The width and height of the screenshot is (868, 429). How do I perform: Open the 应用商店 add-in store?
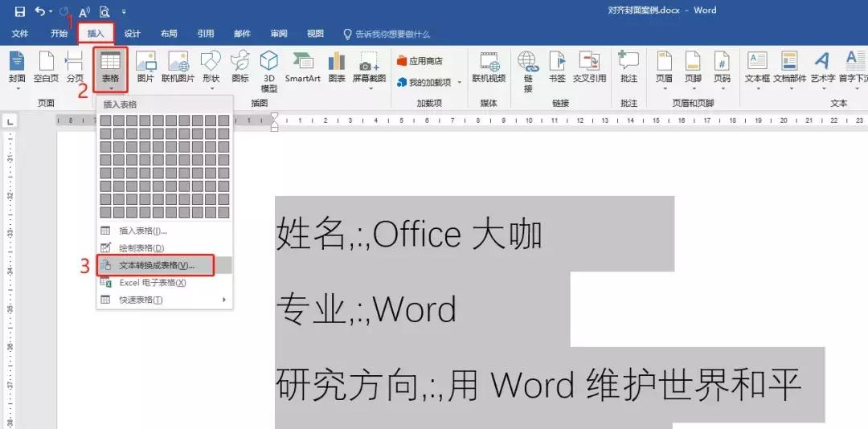coord(420,61)
